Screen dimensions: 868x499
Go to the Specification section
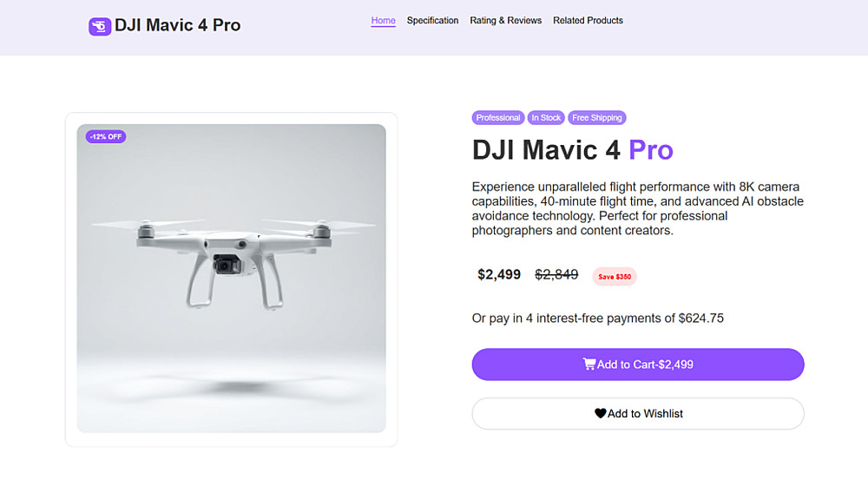point(432,21)
